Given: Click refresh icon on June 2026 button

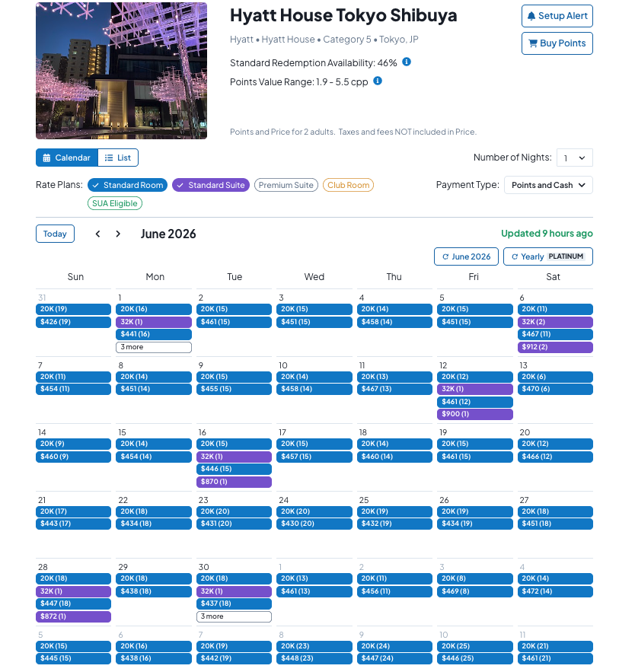Looking at the screenshot, I should (x=445, y=256).
